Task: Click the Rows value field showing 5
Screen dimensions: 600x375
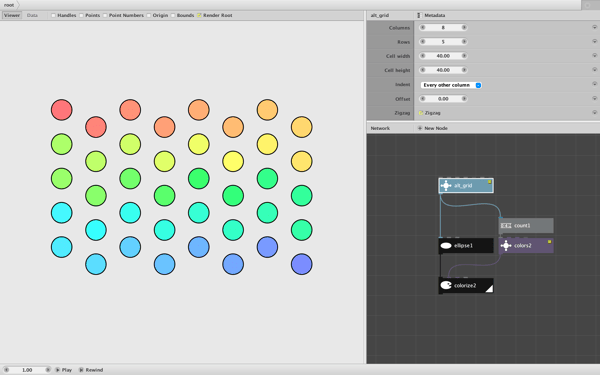Action: [443, 42]
